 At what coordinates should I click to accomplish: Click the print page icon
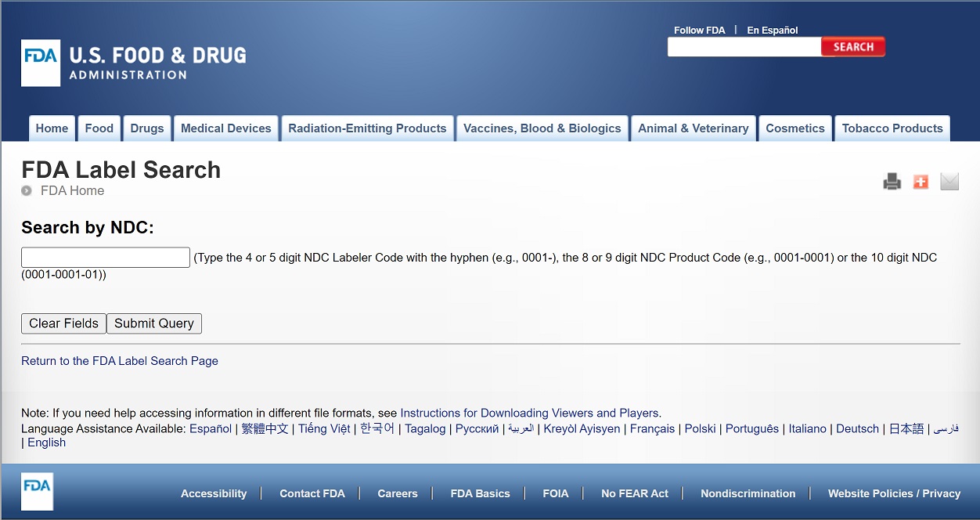point(892,181)
